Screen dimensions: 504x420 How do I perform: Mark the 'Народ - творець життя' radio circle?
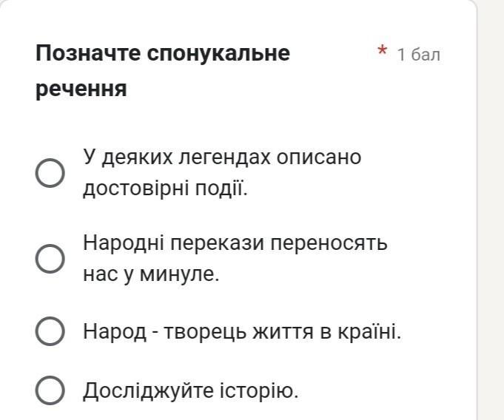tap(50, 332)
